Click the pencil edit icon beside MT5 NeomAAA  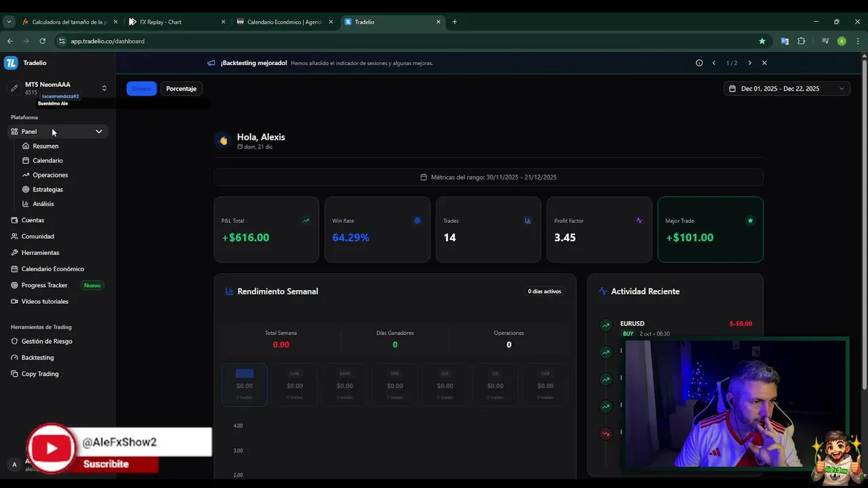click(x=14, y=88)
